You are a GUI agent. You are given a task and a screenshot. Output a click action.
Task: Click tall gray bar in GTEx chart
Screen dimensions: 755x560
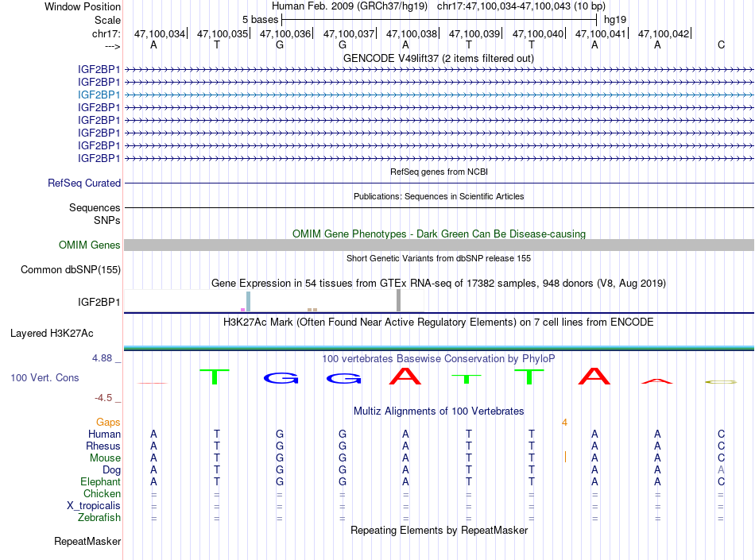point(398,301)
